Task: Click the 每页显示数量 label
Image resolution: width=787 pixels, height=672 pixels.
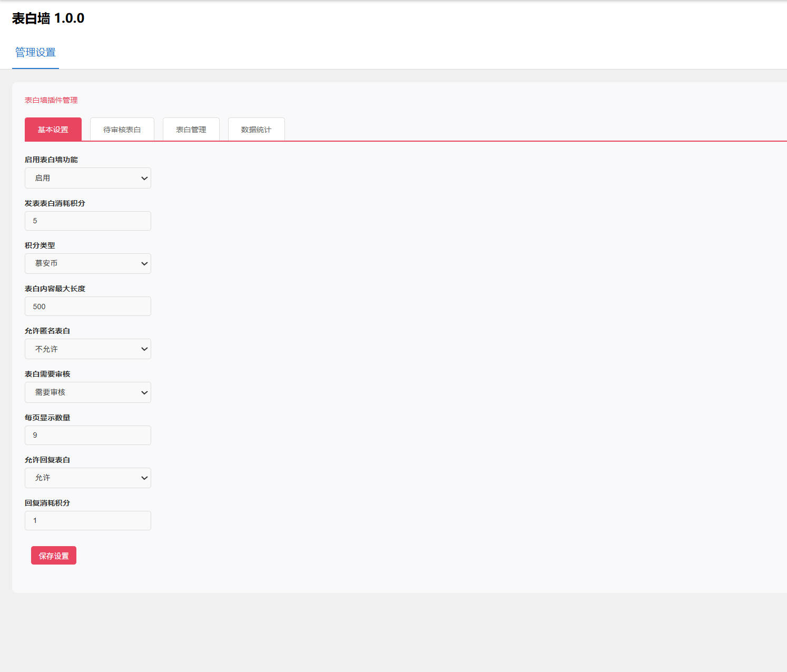Action: [x=47, y=418]
